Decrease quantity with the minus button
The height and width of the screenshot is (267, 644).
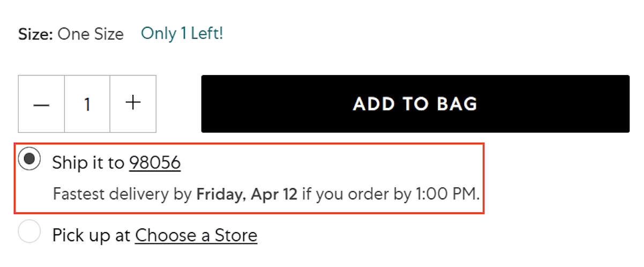41,104
